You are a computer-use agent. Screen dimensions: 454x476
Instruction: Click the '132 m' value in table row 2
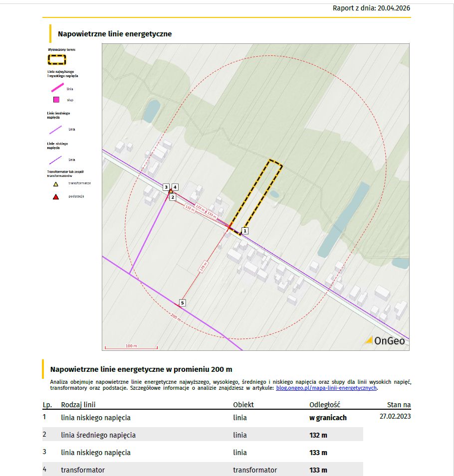click(x=318, y=435)
